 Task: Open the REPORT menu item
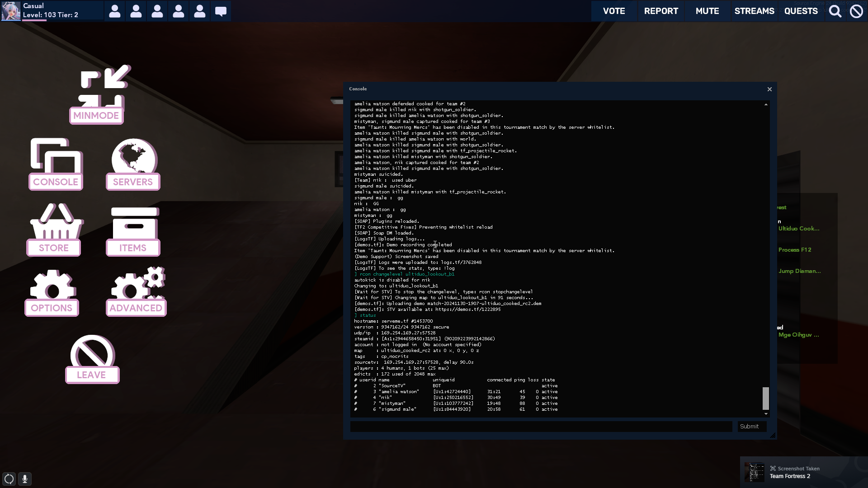tap(660, 11)
